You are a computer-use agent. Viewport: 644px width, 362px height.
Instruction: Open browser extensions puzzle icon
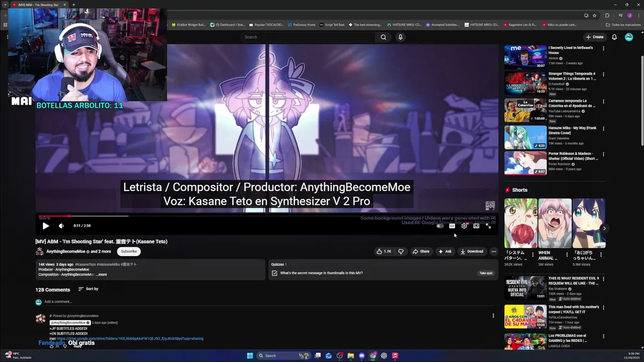click(607, 16)
